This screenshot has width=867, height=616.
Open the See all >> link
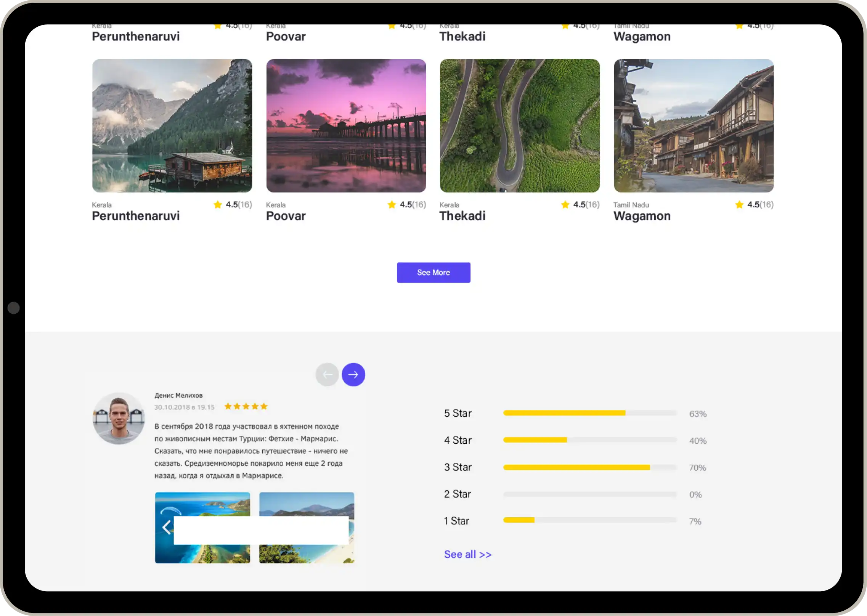coord(468,554)
